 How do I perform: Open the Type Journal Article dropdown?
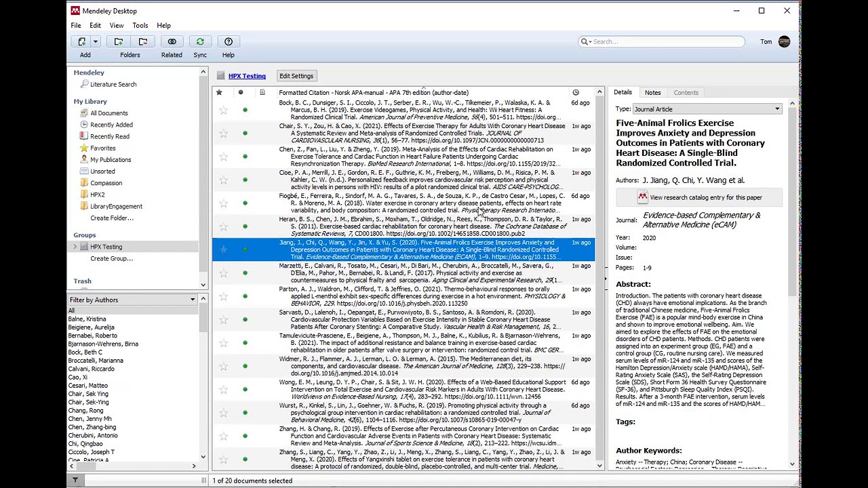tap(707, 109)
